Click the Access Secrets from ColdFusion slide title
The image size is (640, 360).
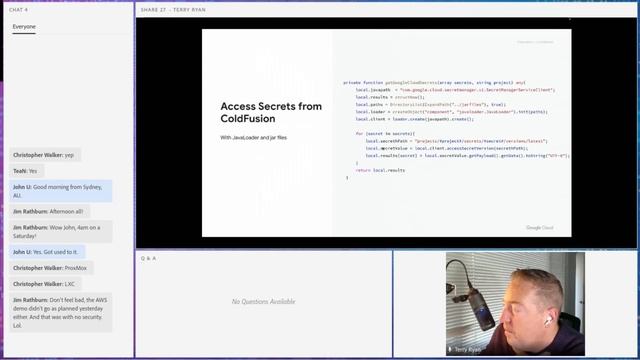point(271,112)
